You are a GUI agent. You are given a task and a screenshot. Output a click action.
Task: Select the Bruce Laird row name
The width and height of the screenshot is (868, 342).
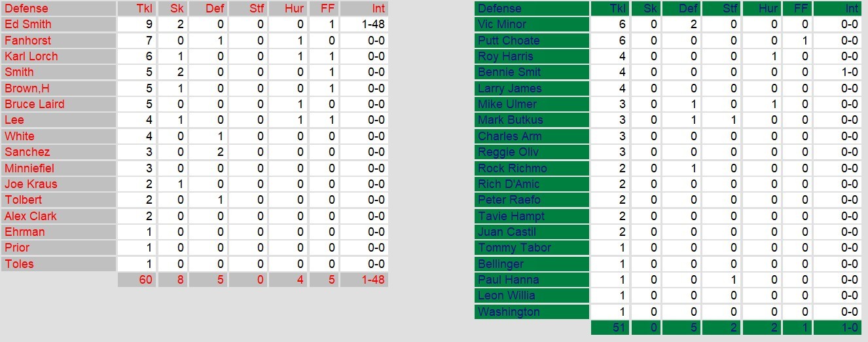[34, 104]
